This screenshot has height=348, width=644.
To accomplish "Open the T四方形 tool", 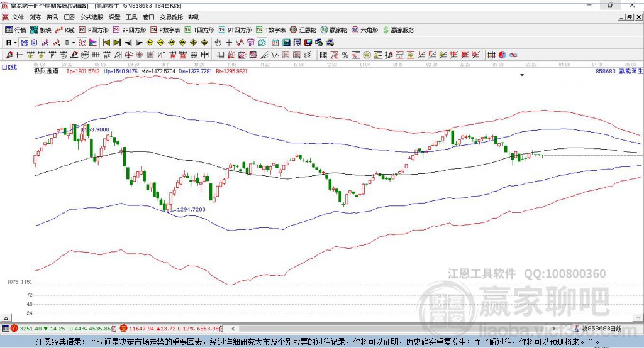I will point(199,30).
